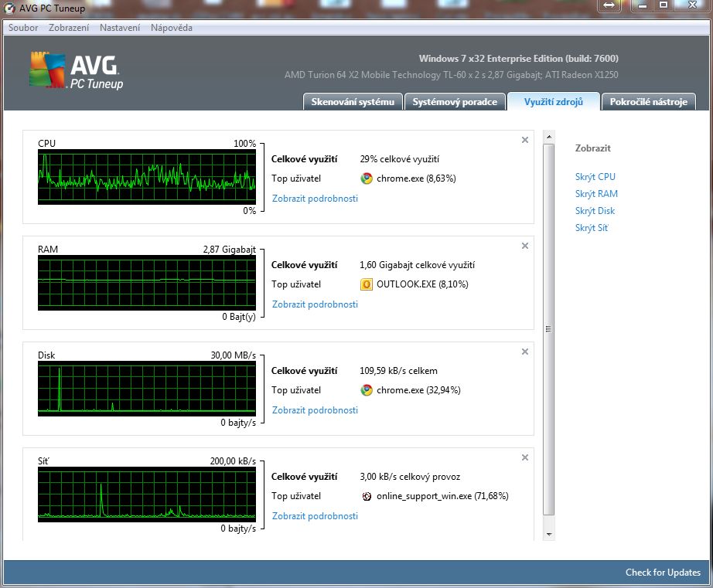
Task: Click the text "OUTLOOK.EXE (8,10%)"
Action: 422,284
